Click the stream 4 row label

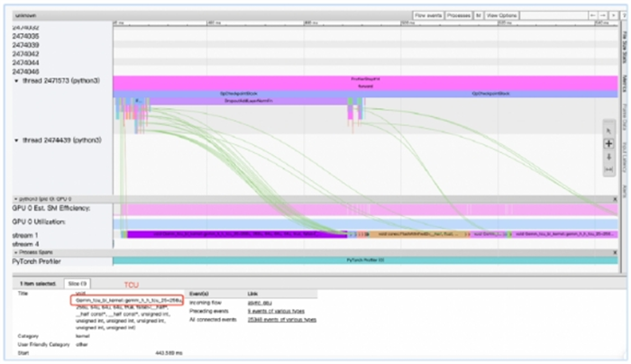[25, 244]
